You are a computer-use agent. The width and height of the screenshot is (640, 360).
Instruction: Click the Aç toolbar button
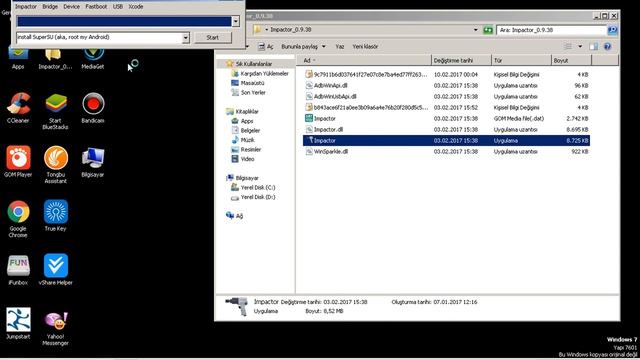266,47
